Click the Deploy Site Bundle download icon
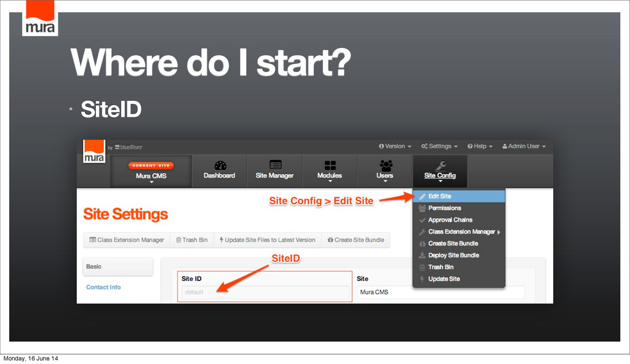This screenshot has height=364, width=630. point(422,255)
